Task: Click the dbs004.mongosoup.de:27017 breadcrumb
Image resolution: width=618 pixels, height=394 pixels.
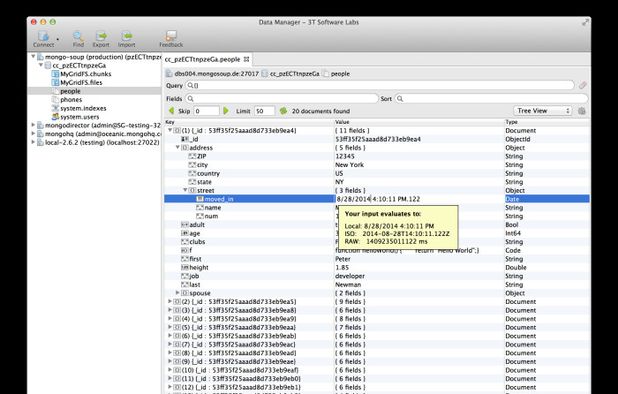Action: [x=212, y=74]
